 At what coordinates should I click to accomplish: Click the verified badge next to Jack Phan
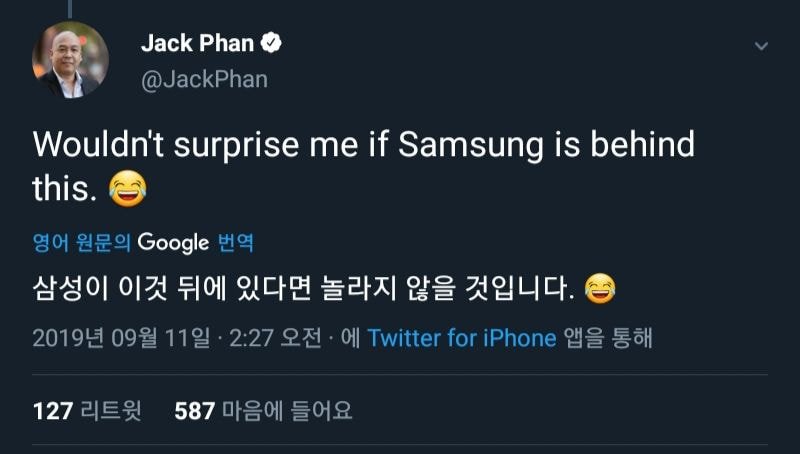(x=272, y=44)
